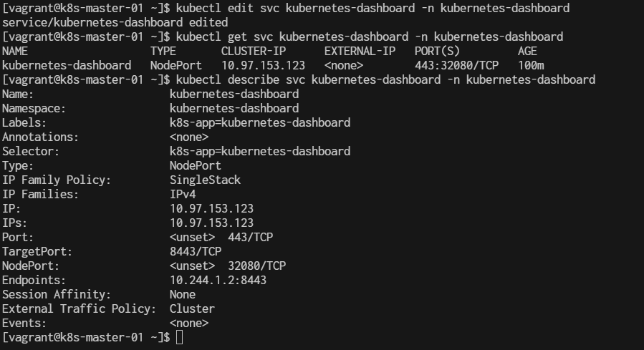Image resolution: width=644 pixels, height=350 pixels.
Task: Click the SingleStack IP Family Policy value
Action: tap(205, 180)
